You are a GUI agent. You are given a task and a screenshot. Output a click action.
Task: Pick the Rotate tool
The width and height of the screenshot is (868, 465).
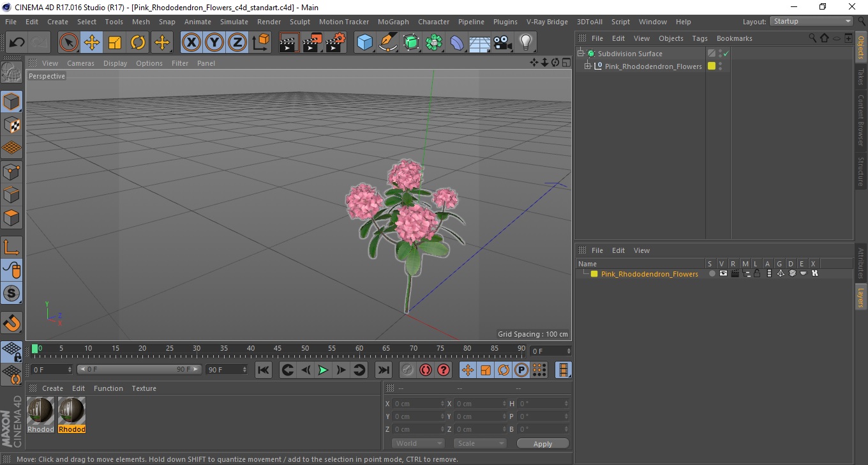138,43
